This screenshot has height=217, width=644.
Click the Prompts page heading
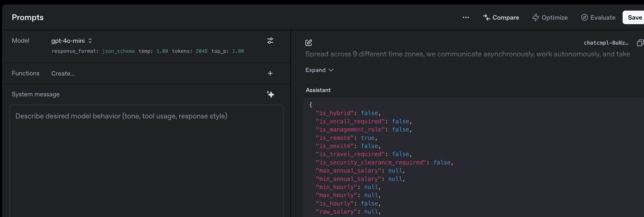28,17
